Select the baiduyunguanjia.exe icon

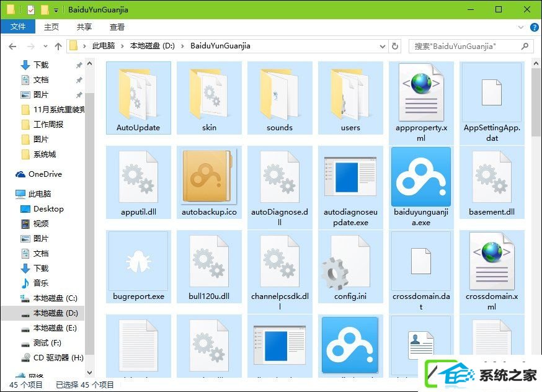(421, 177)
